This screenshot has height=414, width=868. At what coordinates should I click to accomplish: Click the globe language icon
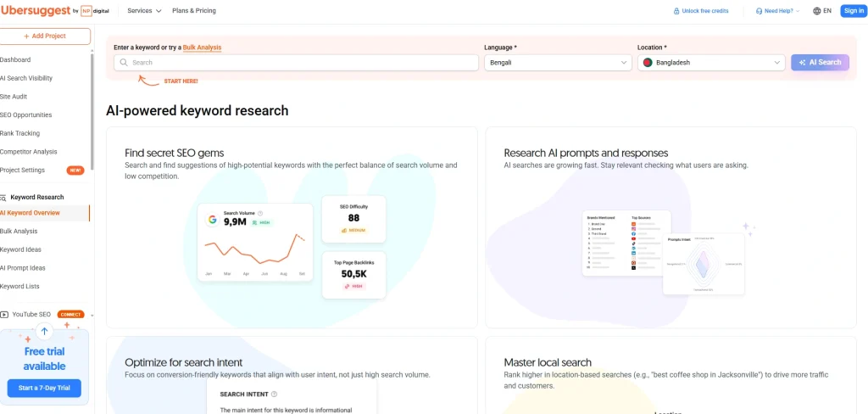click(x=816, y=10)
